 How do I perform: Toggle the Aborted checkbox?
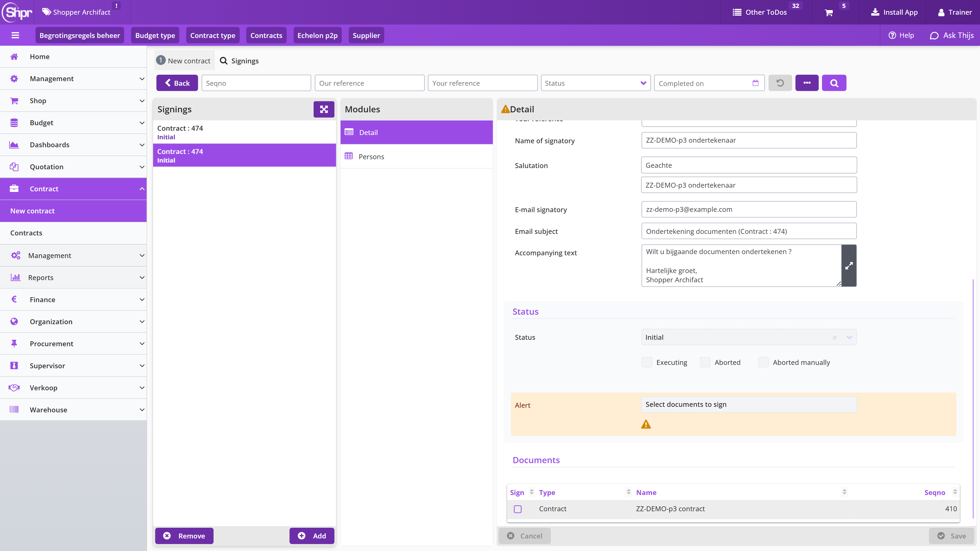[705, 362]
